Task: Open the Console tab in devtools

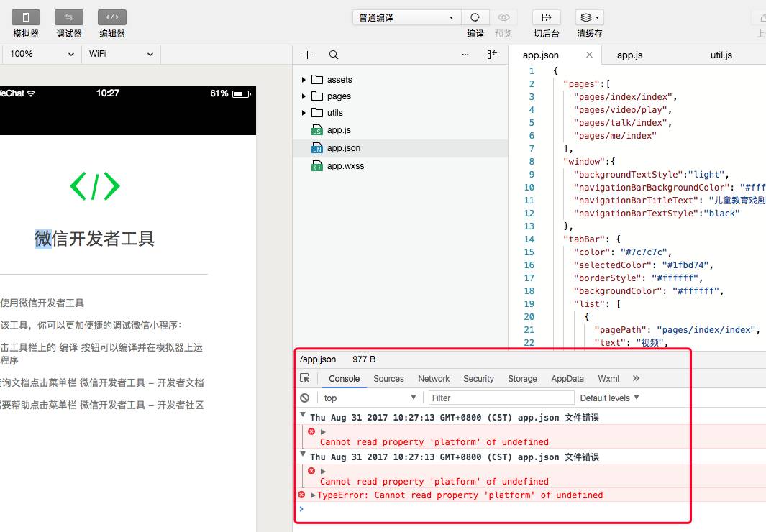Action: tap(344, 378)
